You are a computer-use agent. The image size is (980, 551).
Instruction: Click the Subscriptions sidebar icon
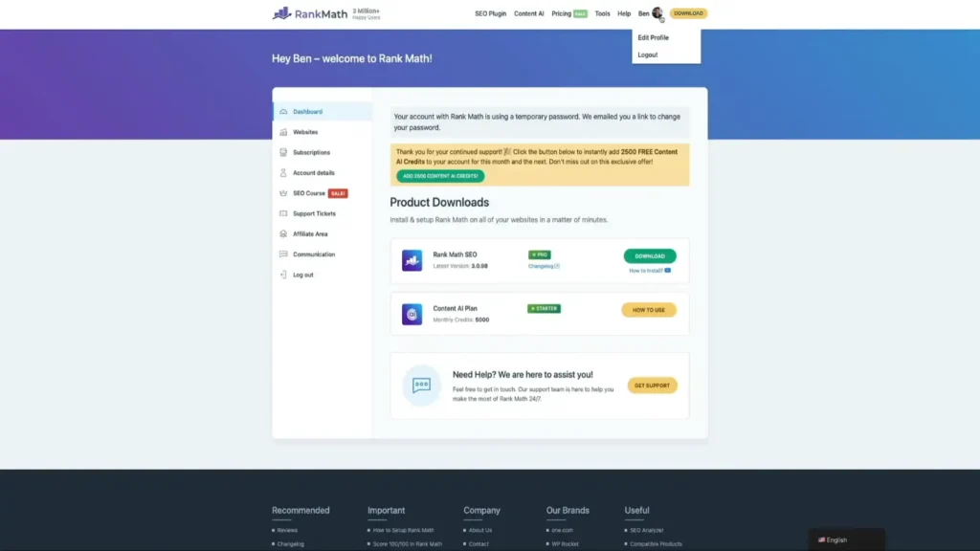click(283, 152)
